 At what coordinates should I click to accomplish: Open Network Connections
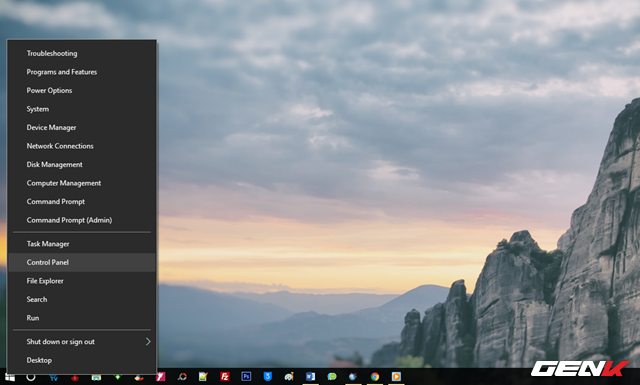[x=82, y=146]
